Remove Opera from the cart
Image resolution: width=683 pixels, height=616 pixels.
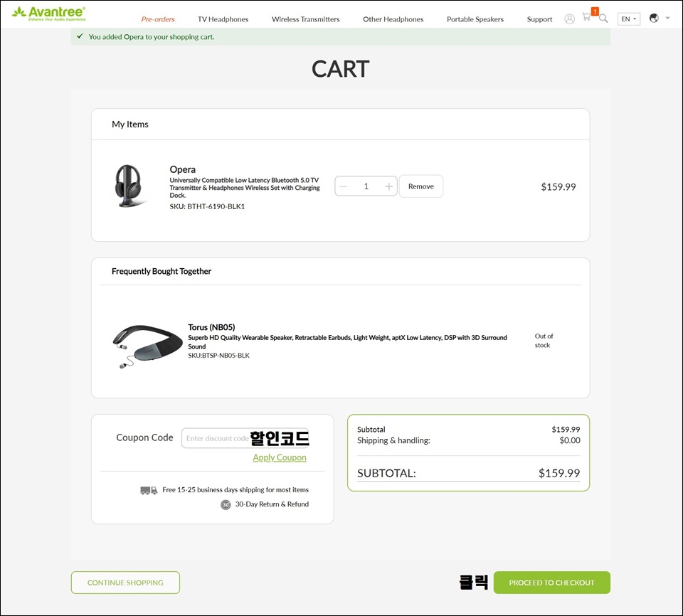pyautogui.click(x=421, y=186)
